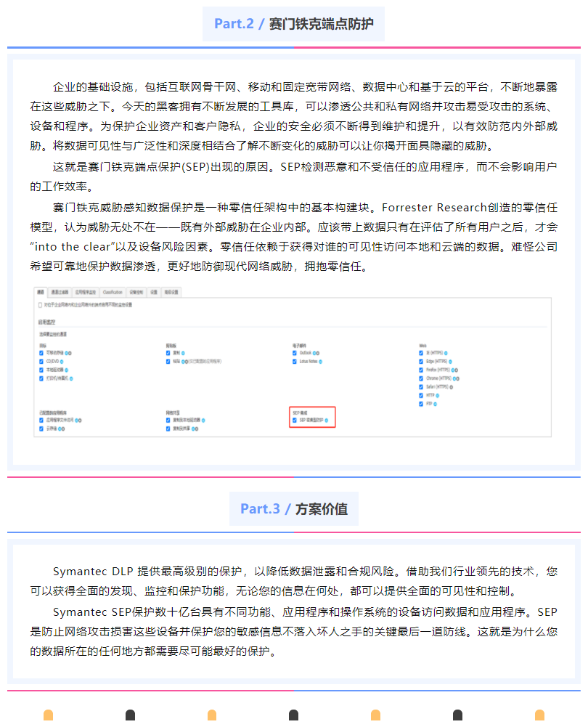Screen dimensions: 588x727
Task: Toggle the IE (HTTPS) checkbox
Action: pyautogui.click(x=421, y=353)
